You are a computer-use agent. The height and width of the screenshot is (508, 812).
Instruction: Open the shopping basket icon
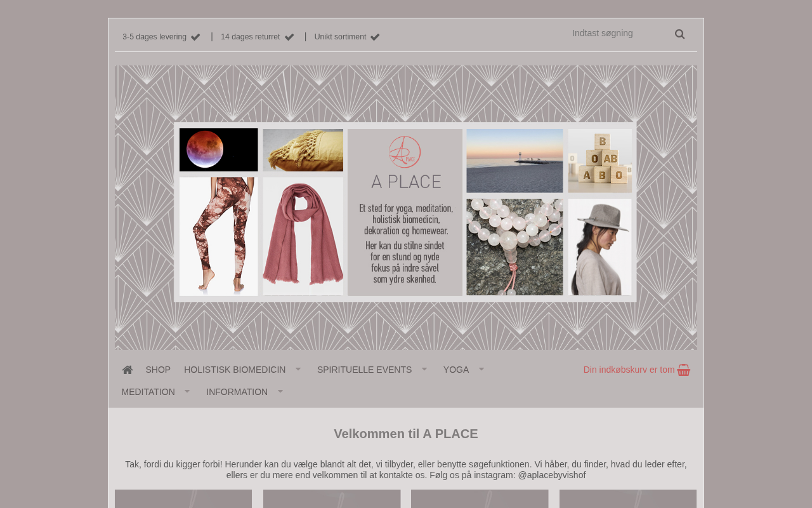(684, 370)
